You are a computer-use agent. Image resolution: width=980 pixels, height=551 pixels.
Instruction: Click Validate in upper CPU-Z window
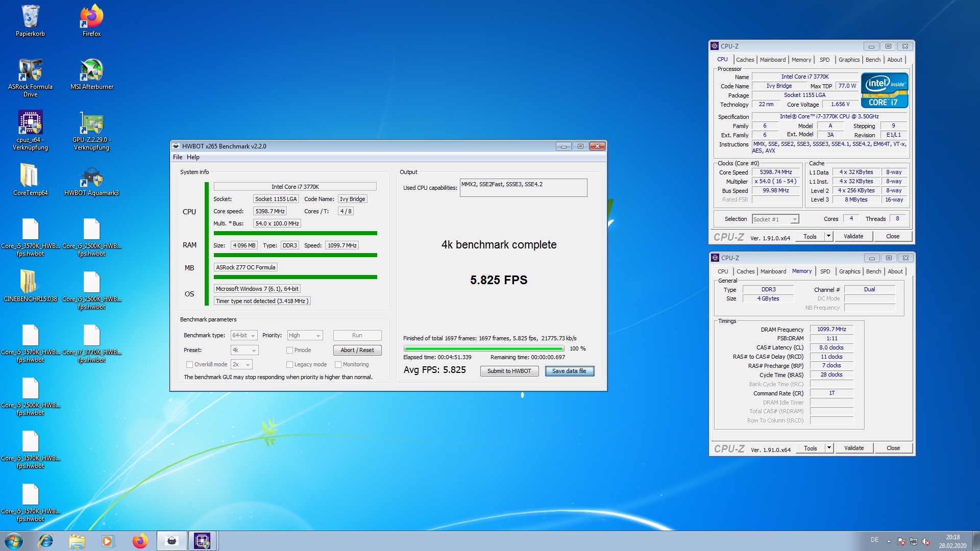coord(853,237)
